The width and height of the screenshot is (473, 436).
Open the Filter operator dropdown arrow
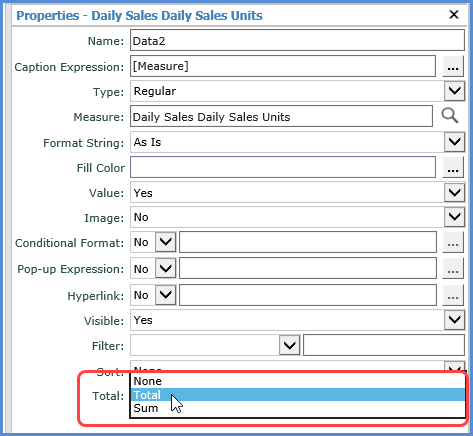(x=289, y=346)
